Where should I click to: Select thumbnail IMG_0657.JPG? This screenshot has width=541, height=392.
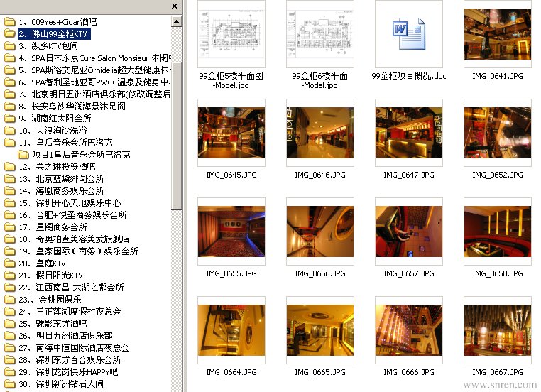click(x=409, y=232)
